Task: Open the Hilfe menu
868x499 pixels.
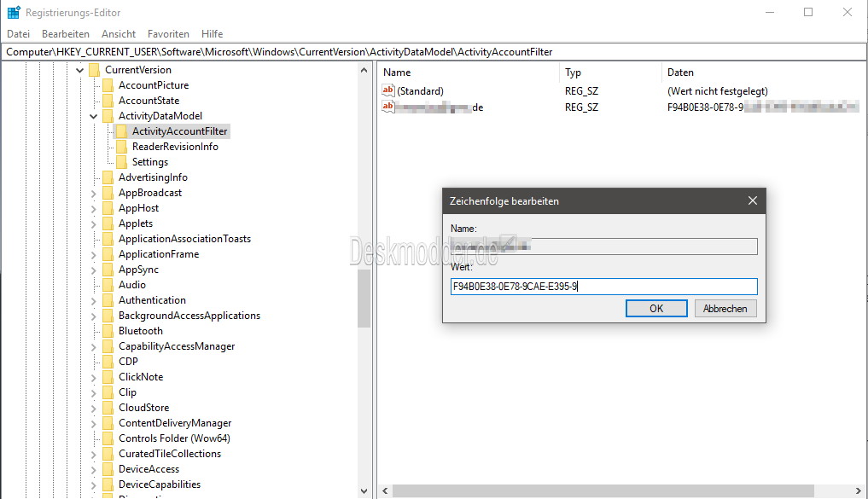Action: (212, 34)
